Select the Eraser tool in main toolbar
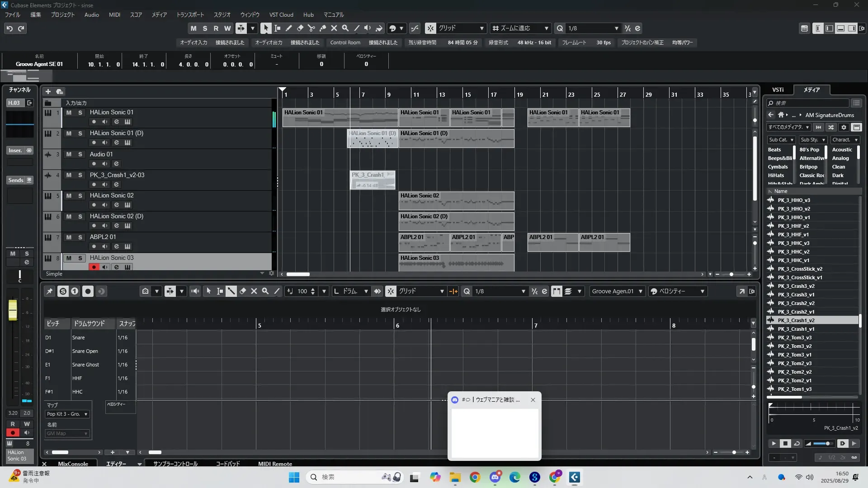Viewport: 868px width, 488px height. click(300, 28)
